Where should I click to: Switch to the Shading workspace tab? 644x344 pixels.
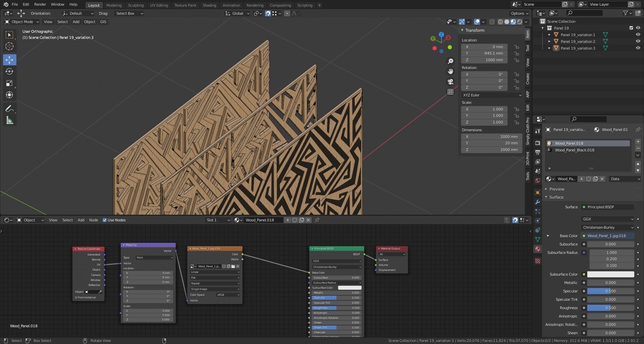(209, 5)
